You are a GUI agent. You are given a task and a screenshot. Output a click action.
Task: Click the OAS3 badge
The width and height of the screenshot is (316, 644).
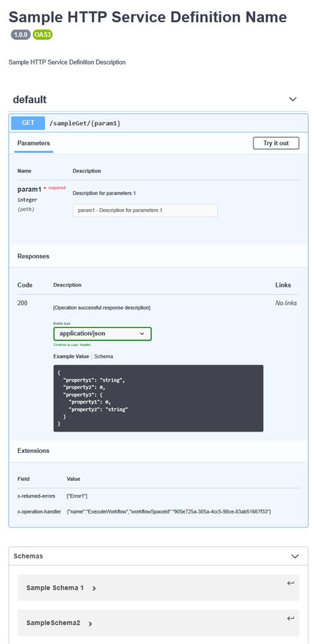point(43,35)
